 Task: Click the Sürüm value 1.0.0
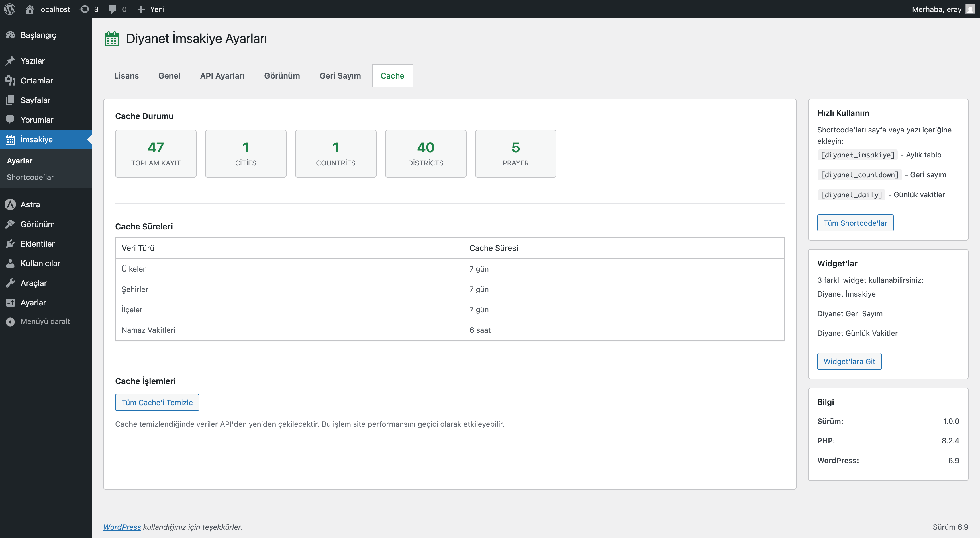(951, 422)
